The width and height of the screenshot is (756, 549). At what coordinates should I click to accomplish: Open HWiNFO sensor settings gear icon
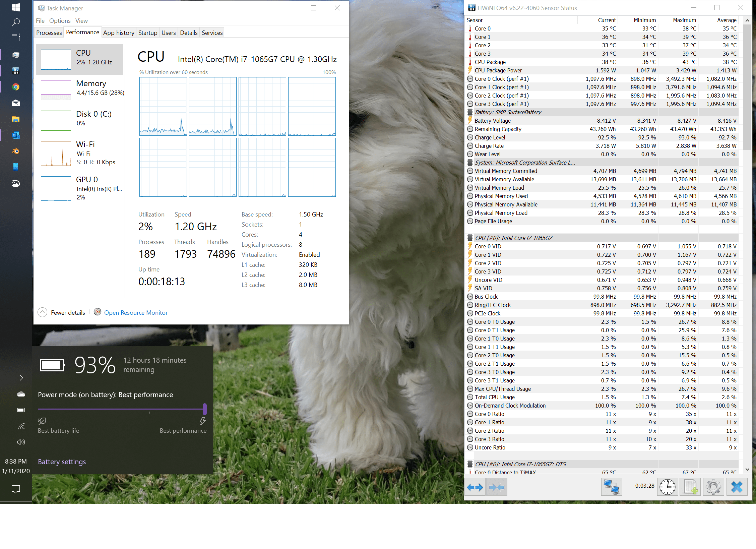(713, 487)
